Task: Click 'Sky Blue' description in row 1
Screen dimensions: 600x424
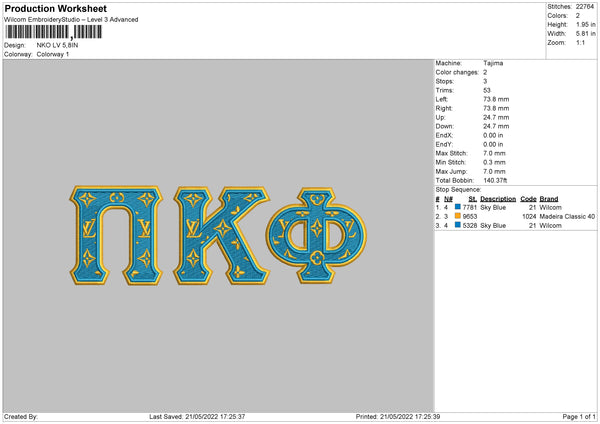Action: coord(493,207)
